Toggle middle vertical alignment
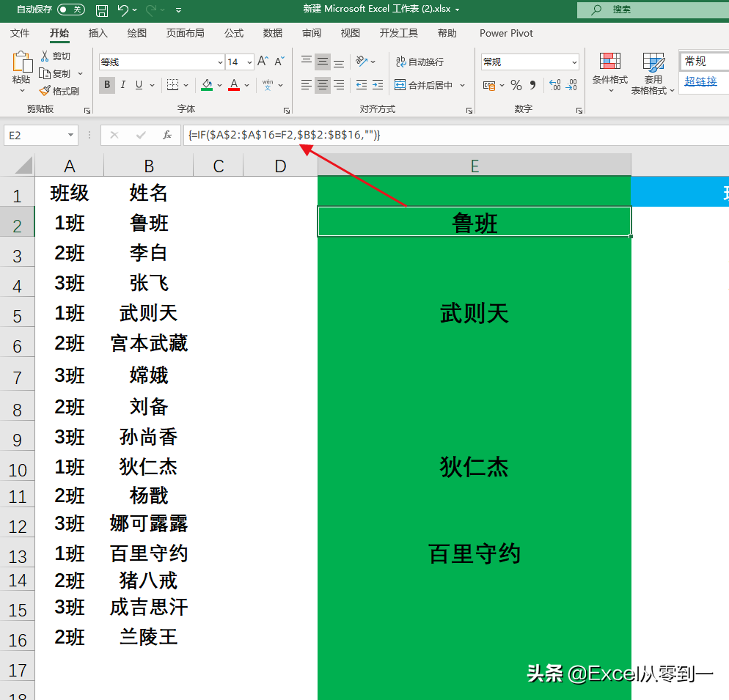Screen dimensions: 729x700 (323, 62)
